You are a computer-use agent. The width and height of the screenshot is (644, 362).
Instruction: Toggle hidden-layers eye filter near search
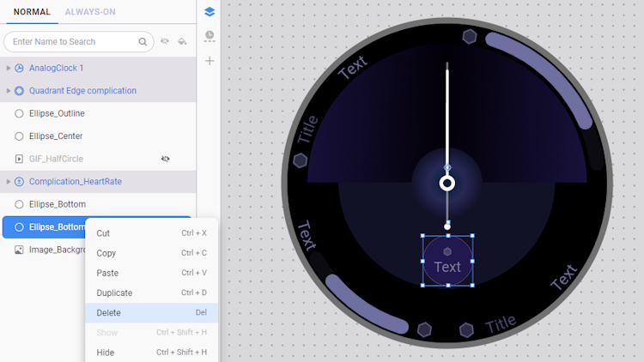click(x=165, y=41)
